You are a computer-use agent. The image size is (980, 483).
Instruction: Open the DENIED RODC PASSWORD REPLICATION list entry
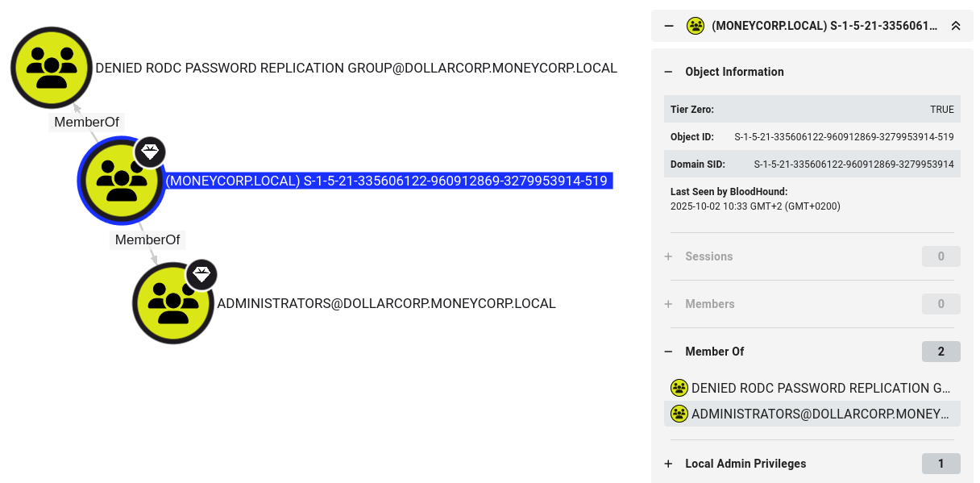820,388
